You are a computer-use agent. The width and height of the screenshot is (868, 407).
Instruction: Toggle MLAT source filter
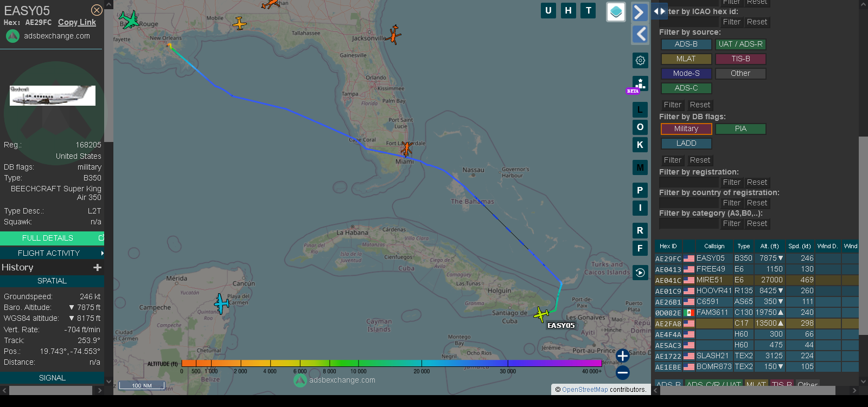pos(686,59)
